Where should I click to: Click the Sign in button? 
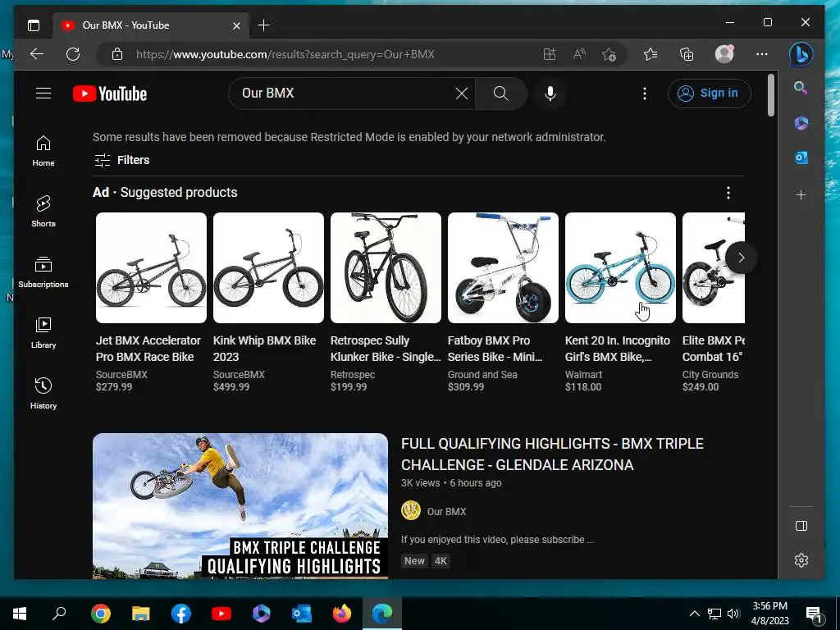click(709, 94)
